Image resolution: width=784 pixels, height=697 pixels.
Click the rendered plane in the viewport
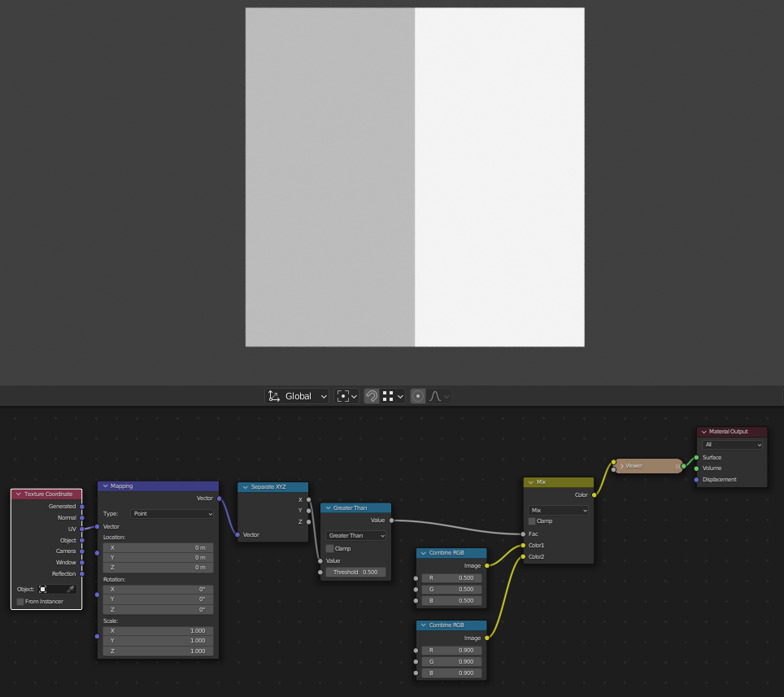tap(415, 177)
